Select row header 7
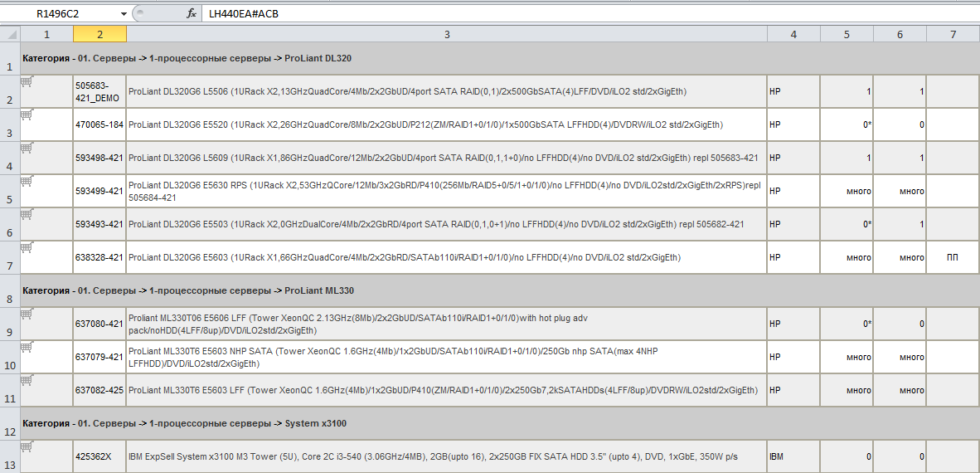This screenshot has width=980, height=473. click(10, 258)
